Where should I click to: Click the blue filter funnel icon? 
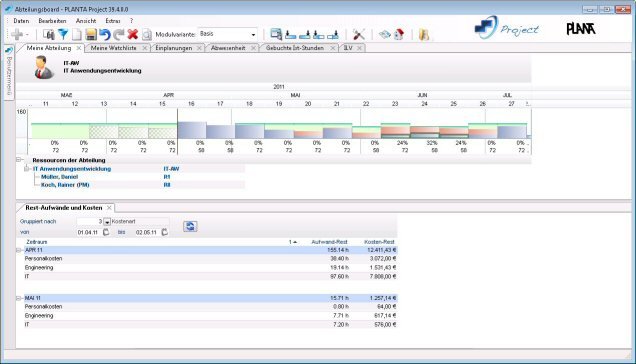(x=63, y=34)
